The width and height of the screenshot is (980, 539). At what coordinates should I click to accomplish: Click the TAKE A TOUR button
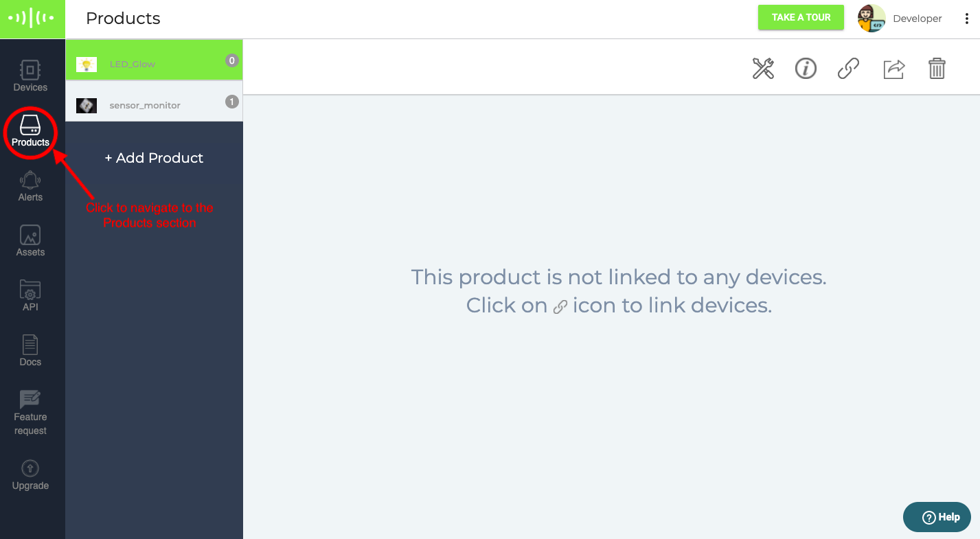[x=801, y=18]
